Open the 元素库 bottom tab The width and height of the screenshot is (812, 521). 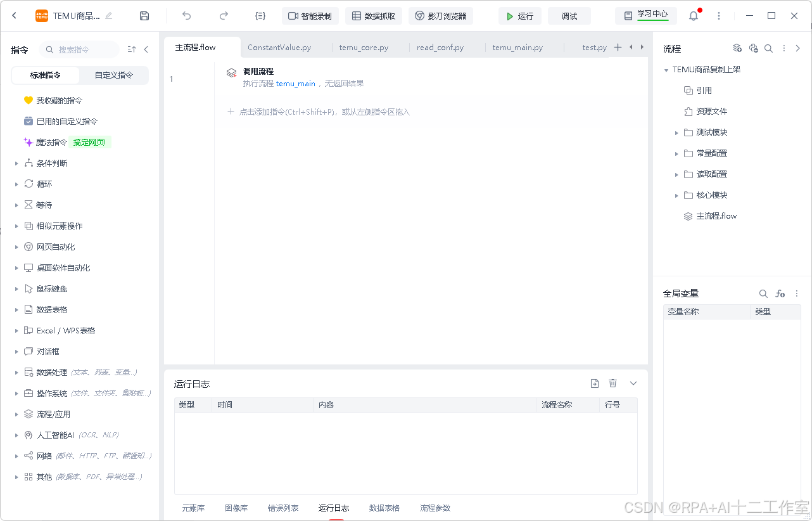coord(193,508)
